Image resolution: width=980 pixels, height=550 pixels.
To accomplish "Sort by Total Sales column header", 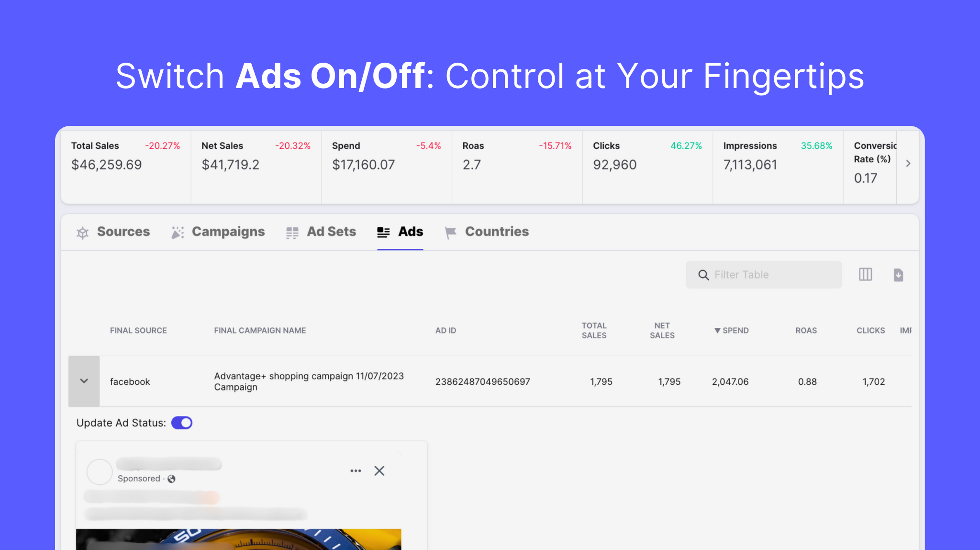I will point(594,330).
